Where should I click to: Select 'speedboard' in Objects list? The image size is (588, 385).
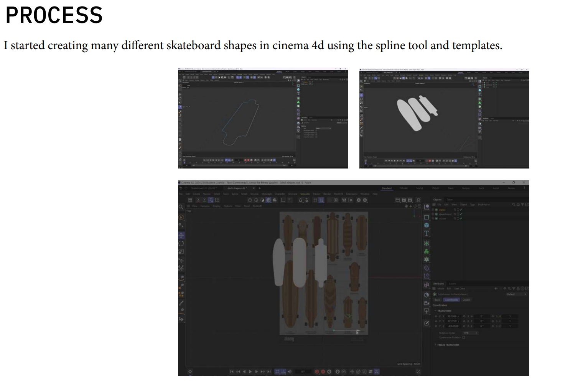[x=445, y=214]
